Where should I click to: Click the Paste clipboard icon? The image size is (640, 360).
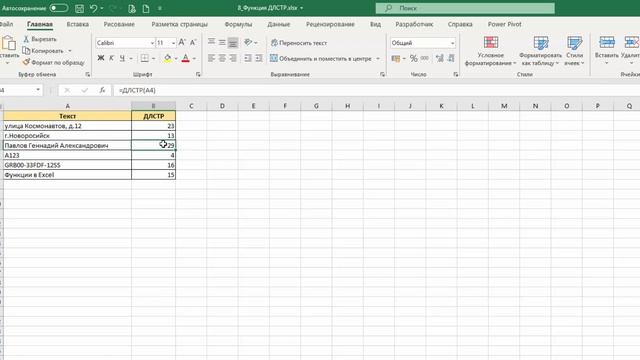[x=9, y=43]
